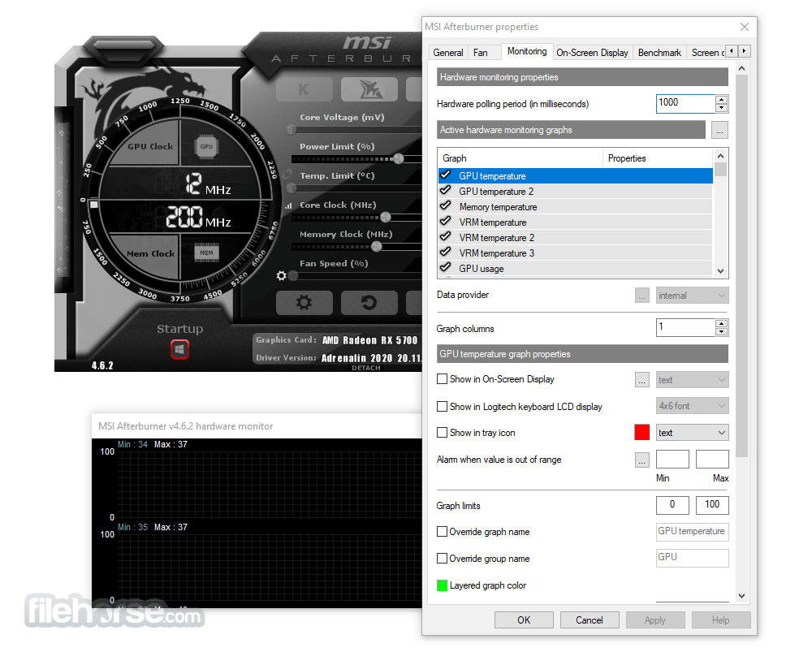The image size is (812, 652).
Task: Click the Data provider ellipsis button
Action: click(641, 296)
